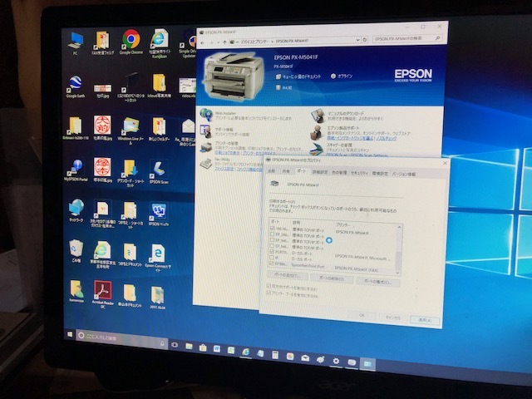Toggle the PORTPROMPT local port checkbox

tap(272, 251)
